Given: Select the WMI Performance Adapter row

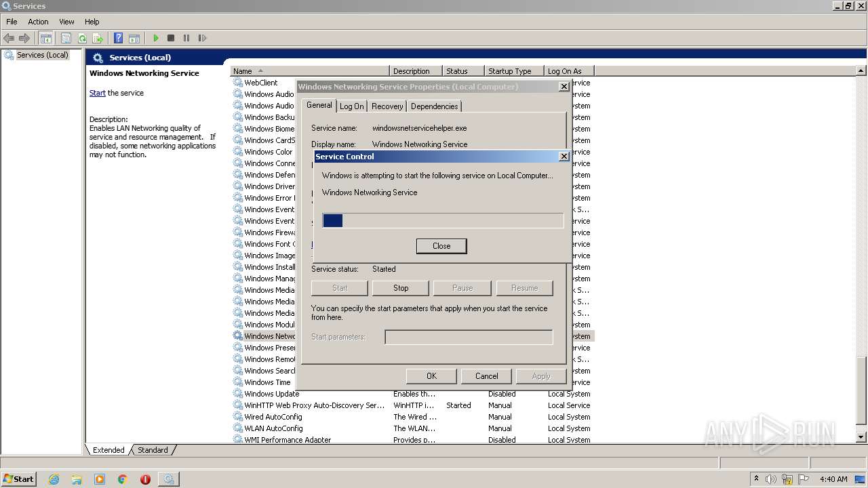Looking at the screenshot, I should (412, 439).
